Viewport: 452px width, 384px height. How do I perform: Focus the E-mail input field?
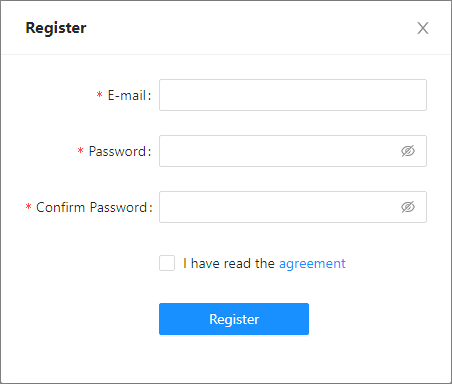coord(293,95)
